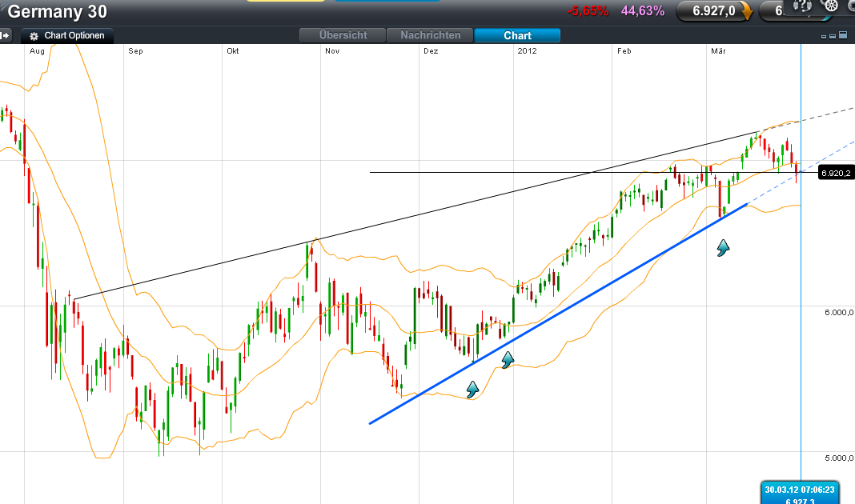
Task: Click the thick blue trend line
Action: point(560,313)
